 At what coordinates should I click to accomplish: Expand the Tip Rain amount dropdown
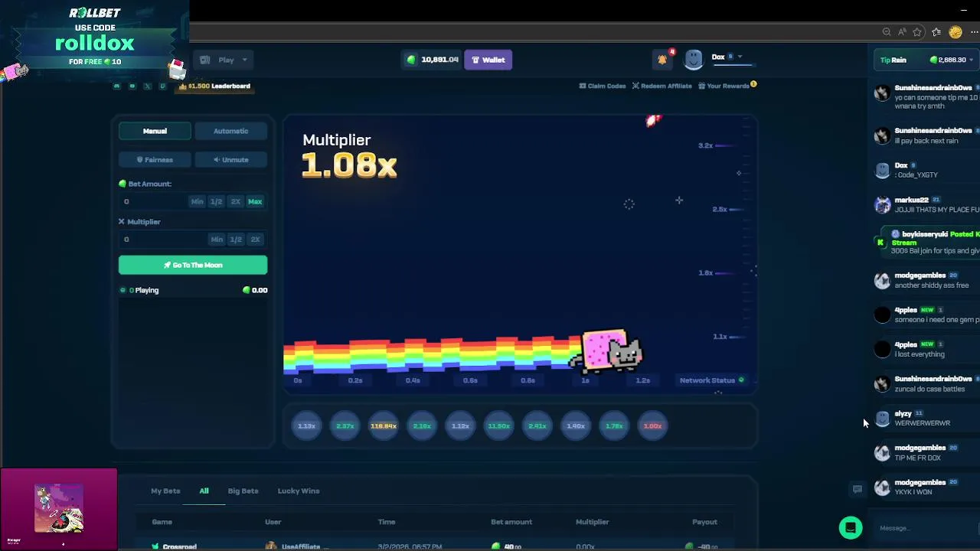pos(972,60)
